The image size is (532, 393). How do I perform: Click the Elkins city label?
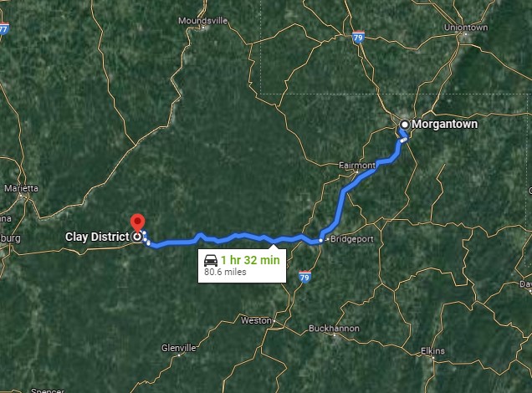pyautogui.click(x=432, y=351)
